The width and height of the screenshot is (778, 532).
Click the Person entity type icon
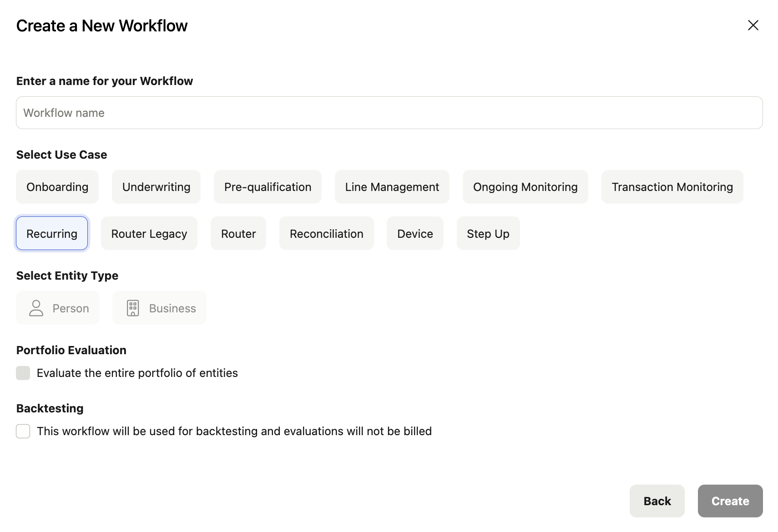36,308
